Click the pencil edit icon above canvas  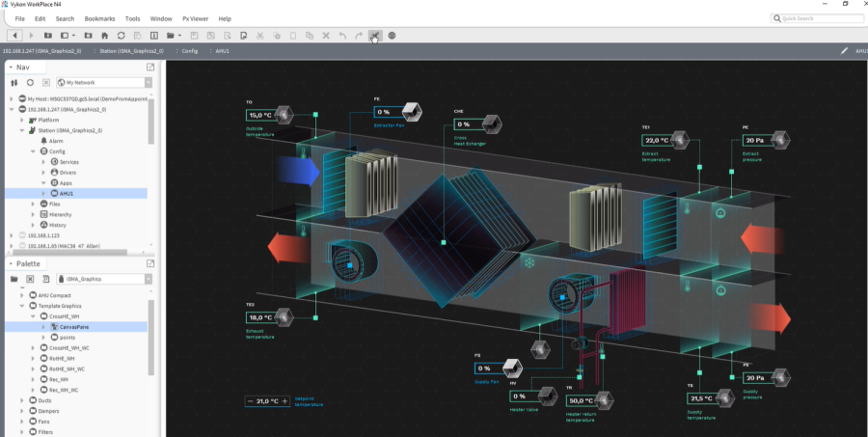pyautogui.click(x=845, y=50)
